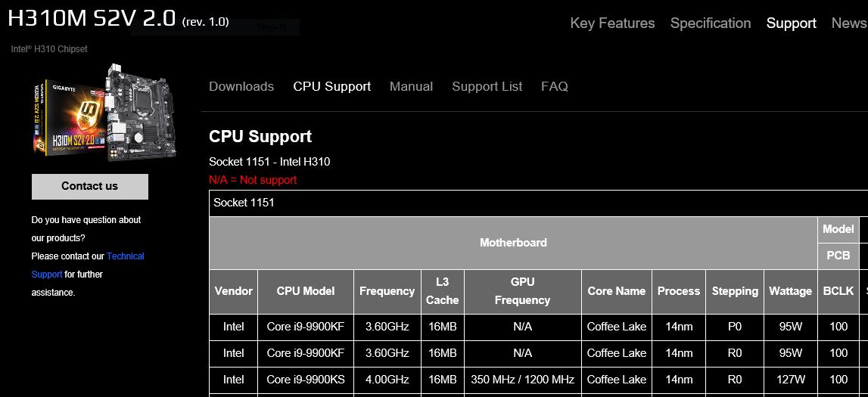Click the CPU Model column header
The width and height of the screenshot is (868, 397).
[306, 291]
